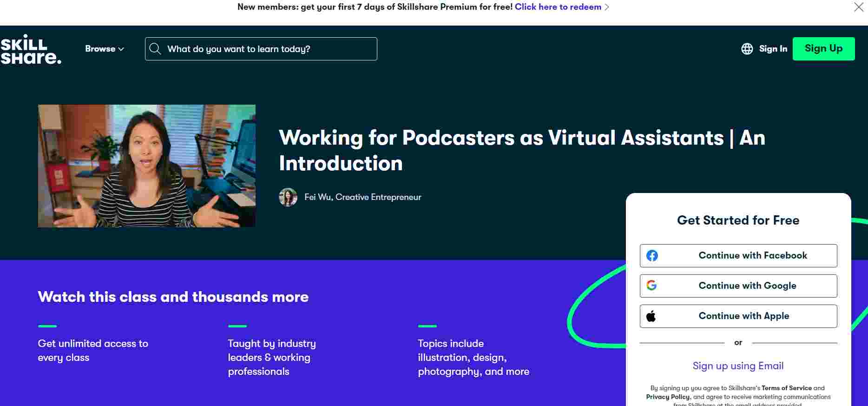
Task: Click the 'Watch this class and thousands more' heading
Action: pos(173,297)
